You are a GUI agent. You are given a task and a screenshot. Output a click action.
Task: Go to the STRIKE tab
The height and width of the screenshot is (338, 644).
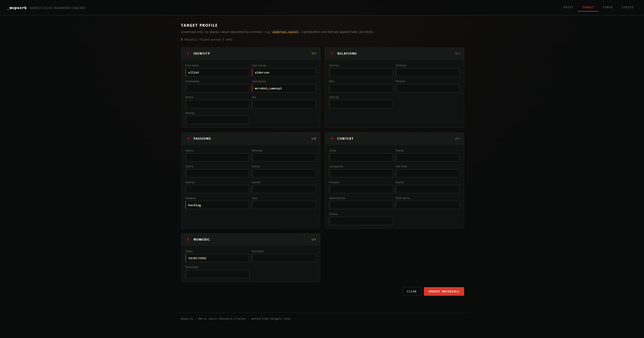(x=628, y=8)
